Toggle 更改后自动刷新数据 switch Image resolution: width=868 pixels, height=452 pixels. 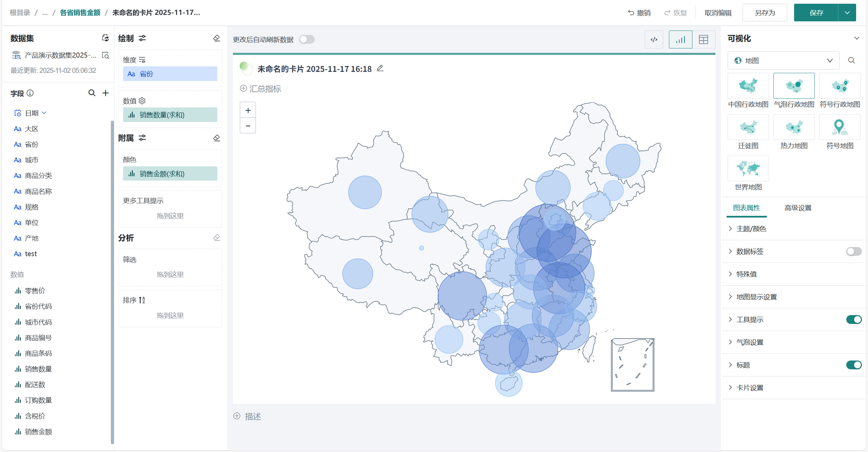click(307, 39)
